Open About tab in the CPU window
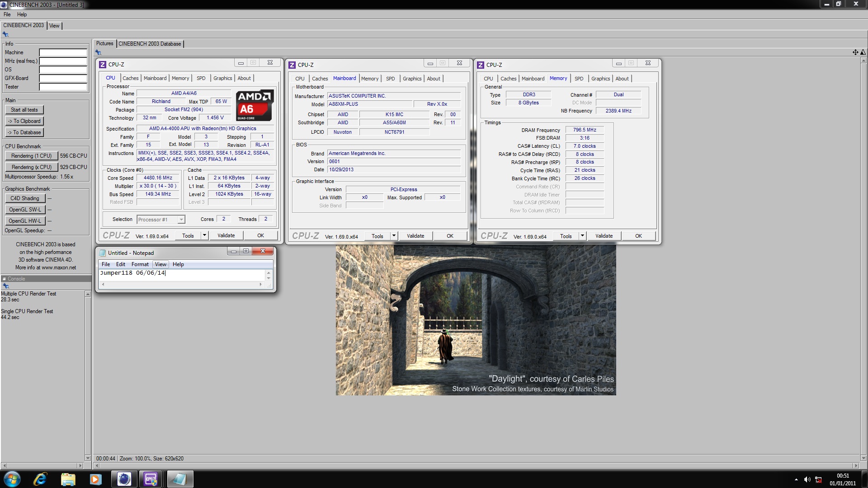Viewport: 868px width, 488px height. [244, 78]
